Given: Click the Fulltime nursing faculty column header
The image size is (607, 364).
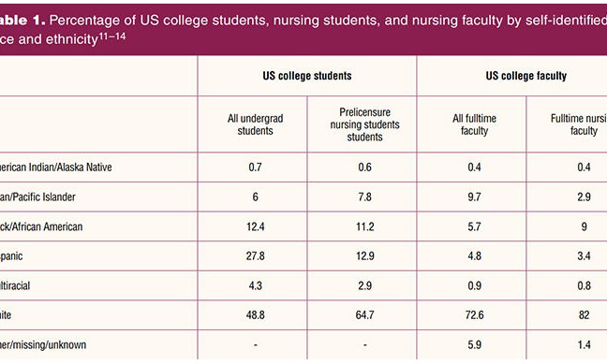Looking at the screenshot, I should [x=579, y=124].
